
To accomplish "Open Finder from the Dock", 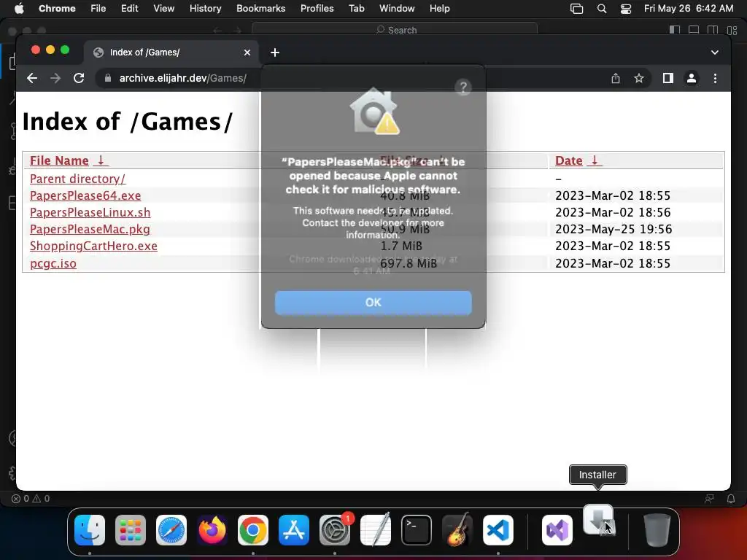I will [x=90, y=529].
